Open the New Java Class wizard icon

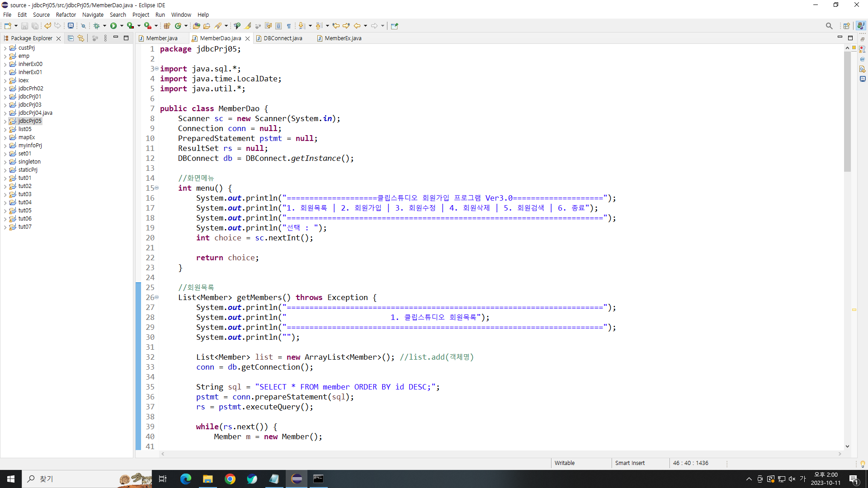(178, 26)
